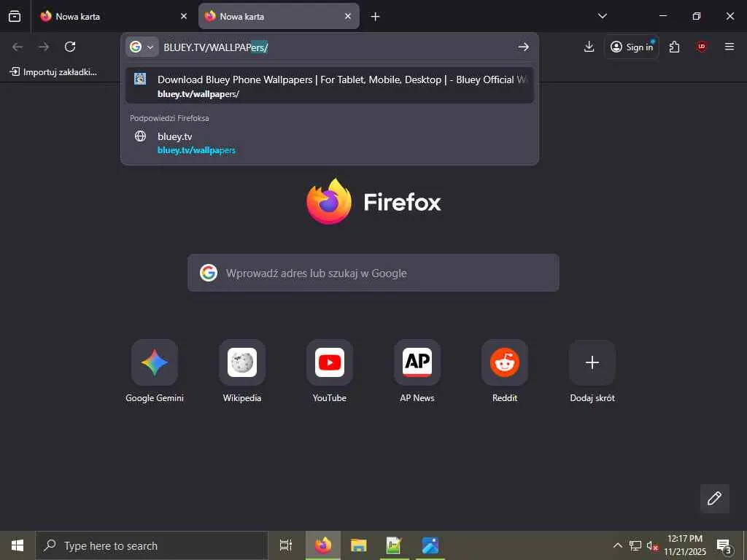Click the Sign in account button
This screenshot has width=747, height=560.
click(632, 47)
